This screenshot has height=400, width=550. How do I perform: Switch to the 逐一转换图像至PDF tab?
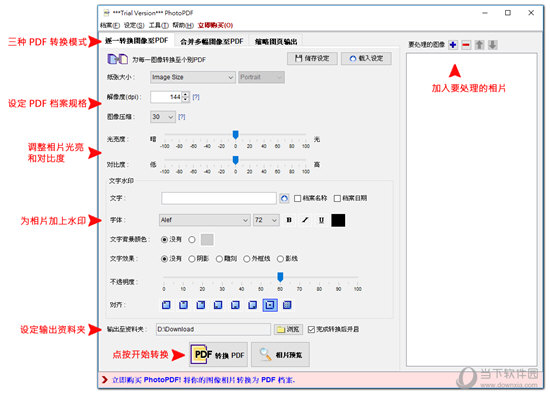pyautogui.click(x=136, y=41)
